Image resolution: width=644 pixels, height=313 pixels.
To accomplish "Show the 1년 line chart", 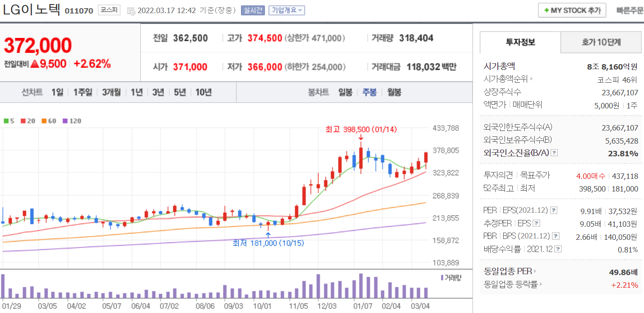I will click(x=137, y=92).
